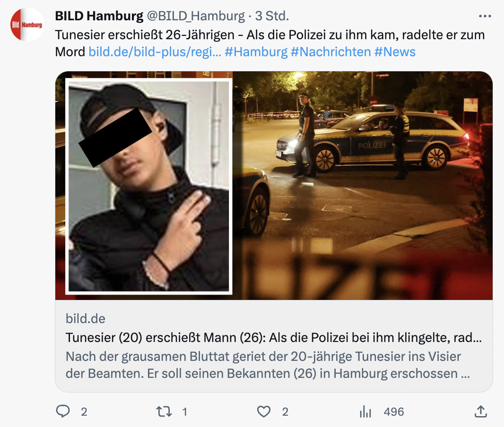Open the three-dot more options menu

(x=485, y=16)
